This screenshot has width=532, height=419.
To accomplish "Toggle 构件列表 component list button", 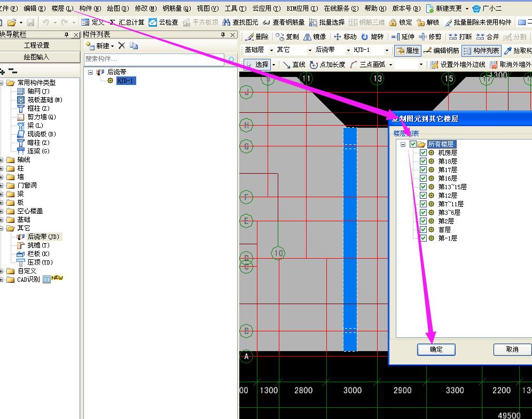I will pos(481,51).
